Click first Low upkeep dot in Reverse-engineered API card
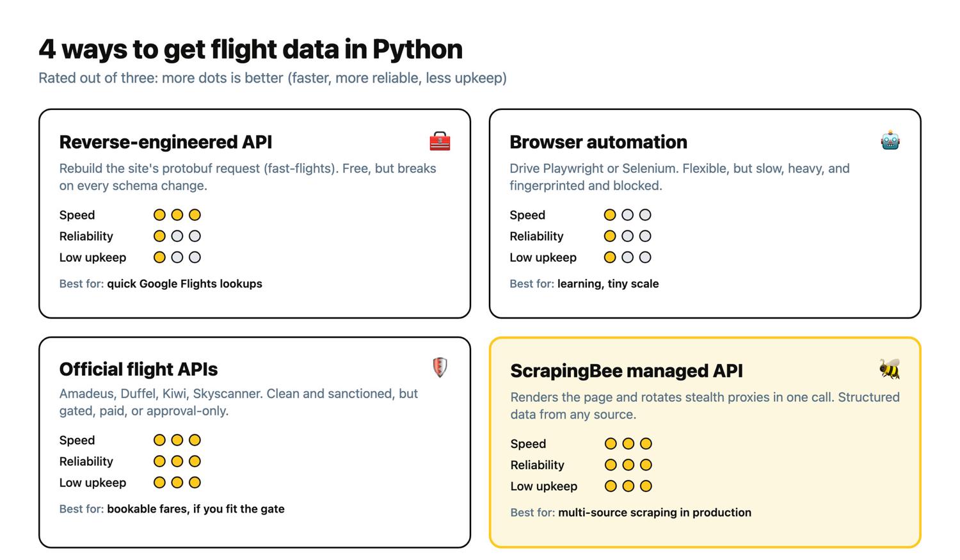960x560 pixels. (x=159, y=257)
